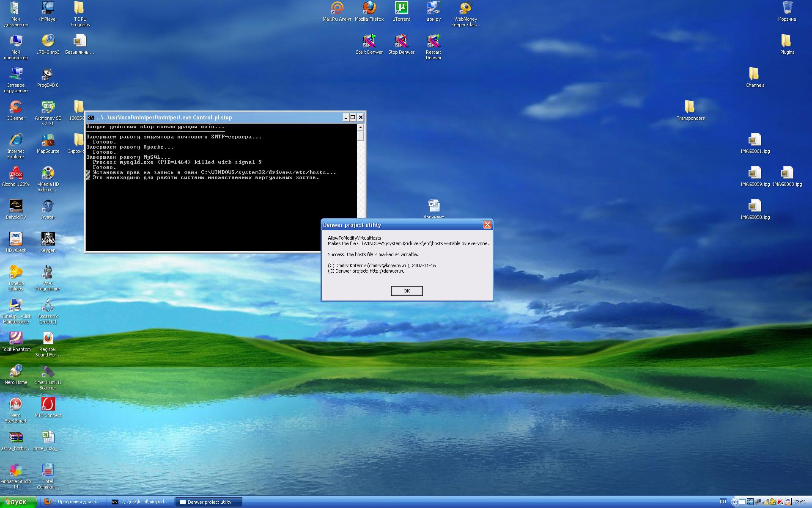Click the RU language indicator in tray
This screenshot has height=508, width=812.
(x=723, y=502)
